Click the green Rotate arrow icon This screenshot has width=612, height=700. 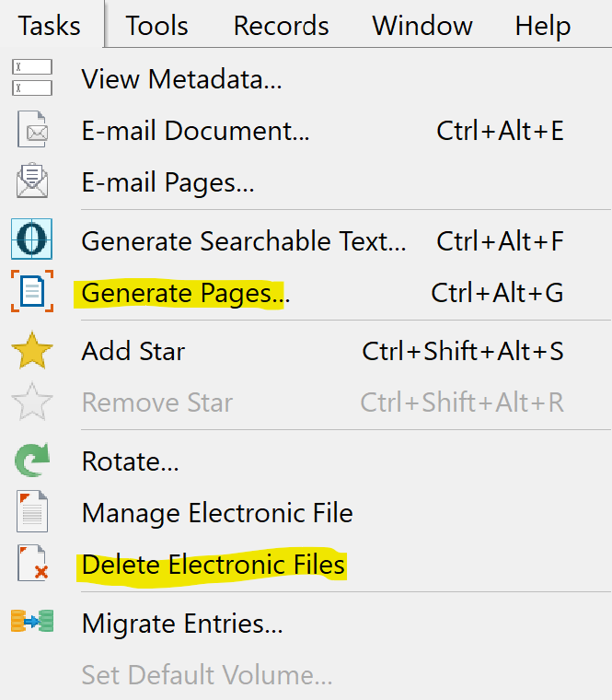click(x=32, y=461)
